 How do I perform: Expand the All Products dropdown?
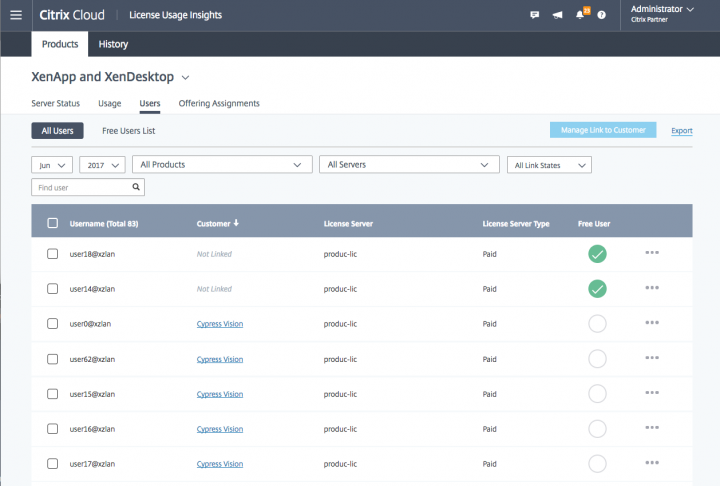[221, 164]
